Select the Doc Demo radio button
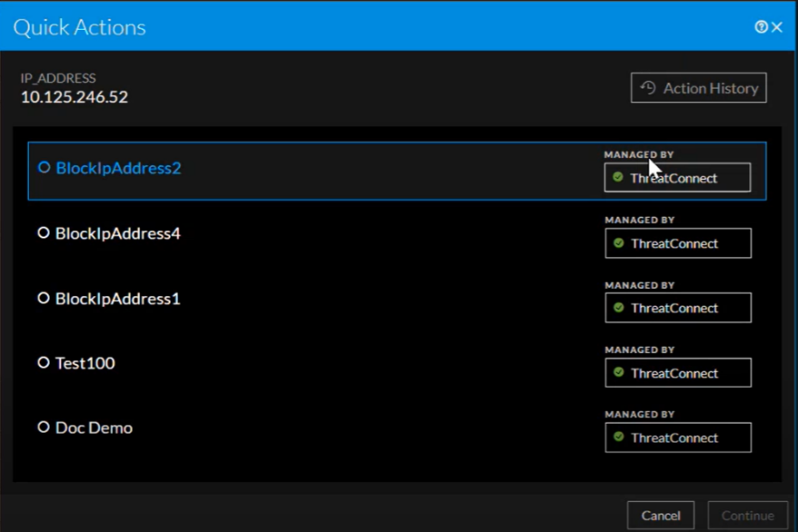This screenshot has height=532, width=798. (43, 427)
